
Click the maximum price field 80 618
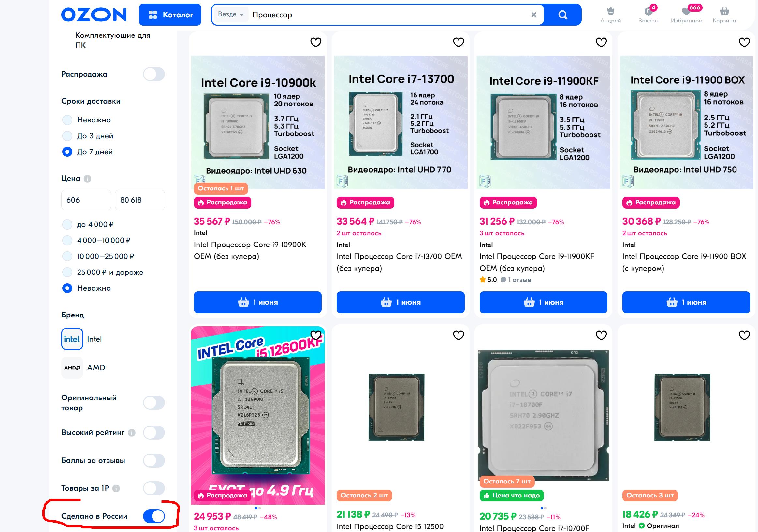[140, 200]
